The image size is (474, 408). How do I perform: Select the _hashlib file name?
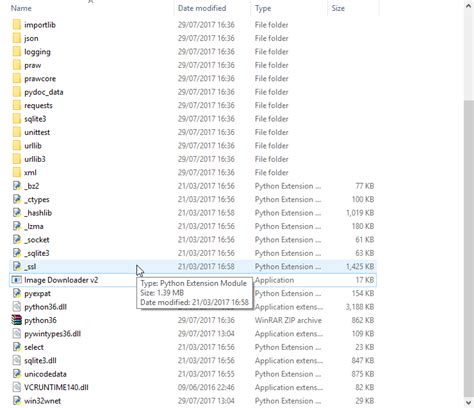38,213
